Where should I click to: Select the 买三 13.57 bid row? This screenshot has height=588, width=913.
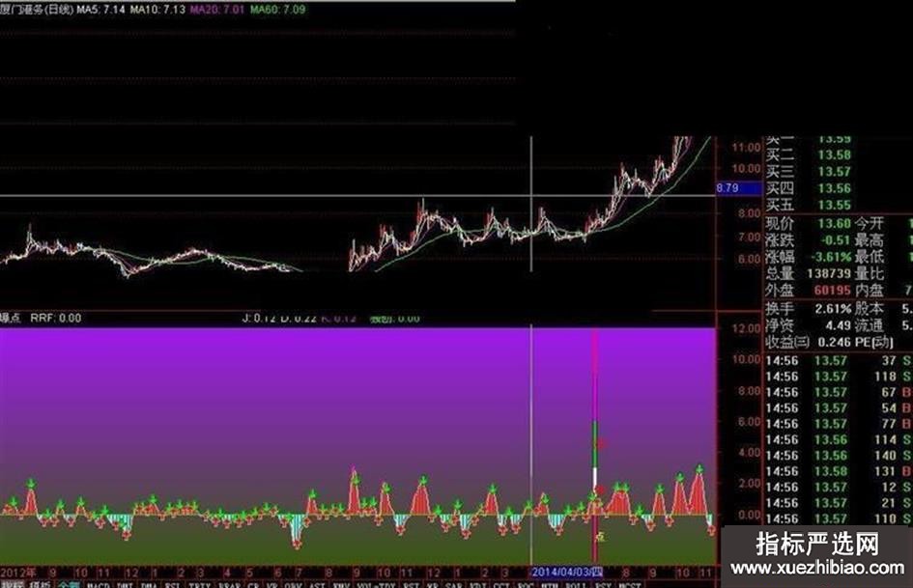[x=809, y=172]
